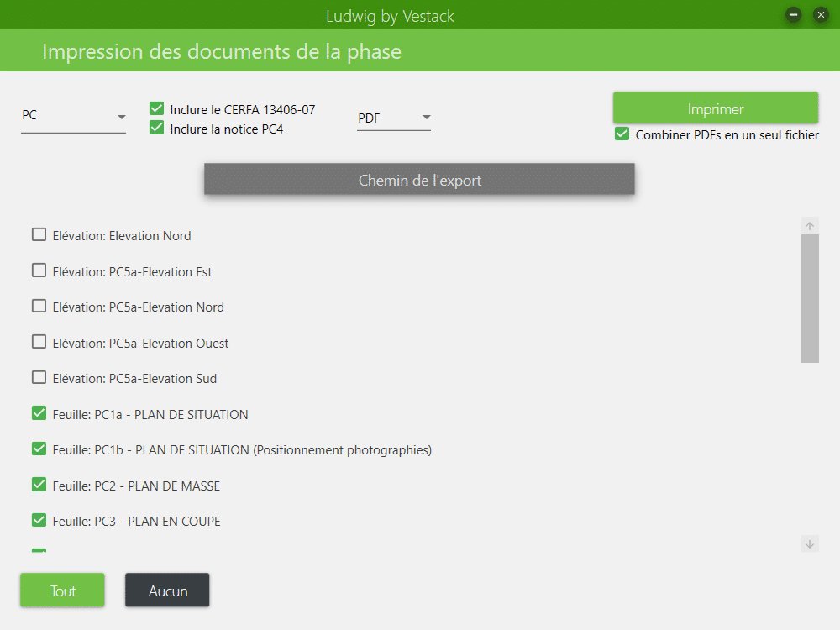Image resolution: width=840 pixels, height=630 pixels.
Task: Deselect everything with Aucun button
Action: tap(167, 591)
